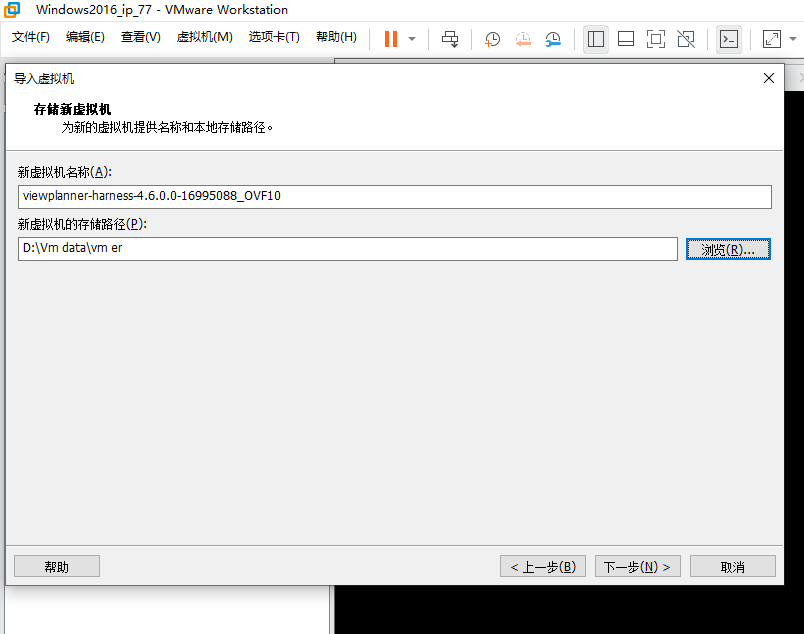Revert to snapshot using the clock-arrow icon
Screen dimensions: 804x634
click(523, 39)
